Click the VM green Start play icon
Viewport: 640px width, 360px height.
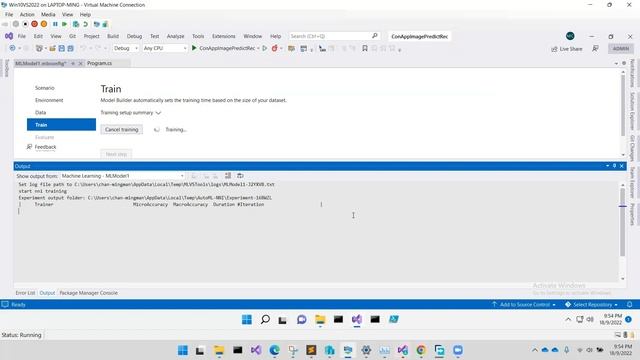(x=64, y=24)
